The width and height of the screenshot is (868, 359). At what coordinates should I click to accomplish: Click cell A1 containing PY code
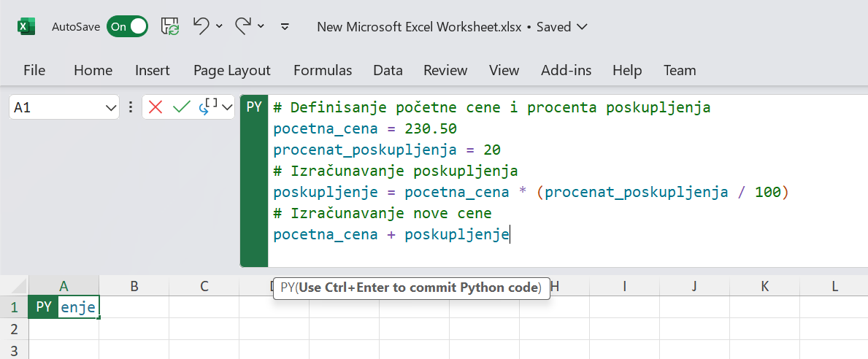pos(64,307)
